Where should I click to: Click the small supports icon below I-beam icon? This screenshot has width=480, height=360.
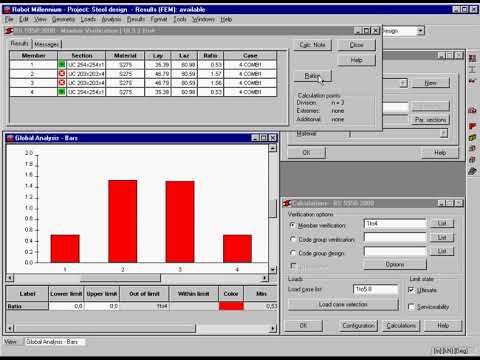(472, 81)
